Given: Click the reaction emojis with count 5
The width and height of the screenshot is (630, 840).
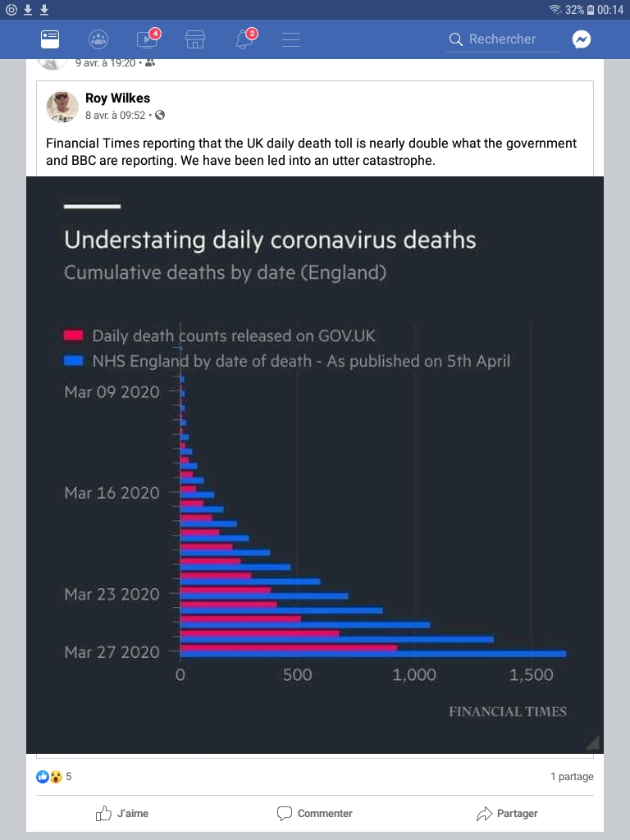Looking at the screenshot, I should [54, 776].
